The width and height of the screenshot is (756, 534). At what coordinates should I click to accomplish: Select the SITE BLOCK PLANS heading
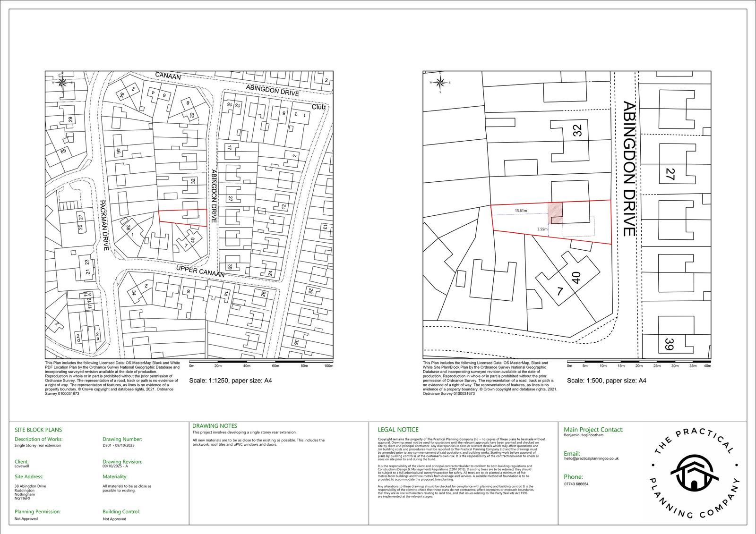[38, 430]
